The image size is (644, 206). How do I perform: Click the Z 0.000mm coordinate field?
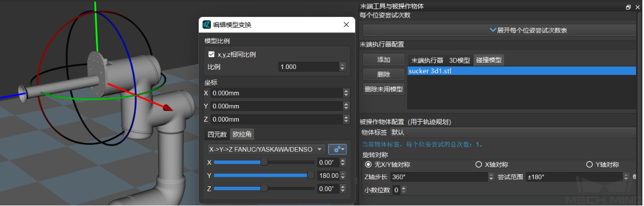point(276,119)
